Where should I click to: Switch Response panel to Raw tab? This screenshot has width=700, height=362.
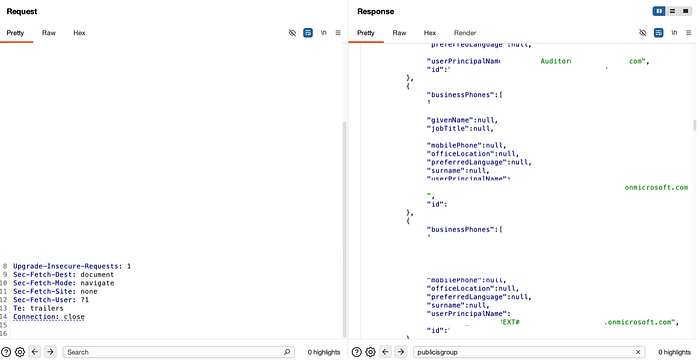pos(399,33)
